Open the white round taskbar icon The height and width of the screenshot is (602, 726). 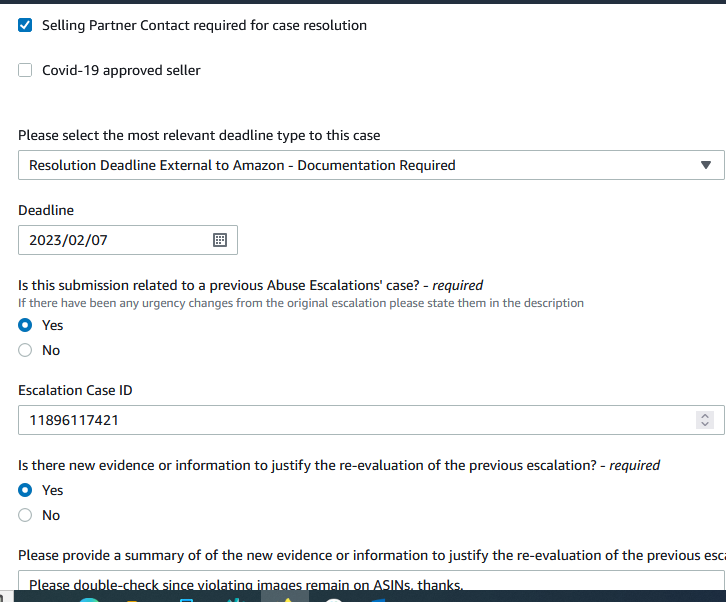(333, 599)
